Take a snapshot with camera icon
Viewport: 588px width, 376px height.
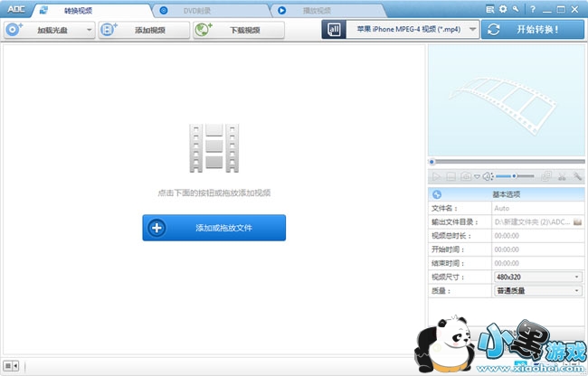tap(466, 176)
